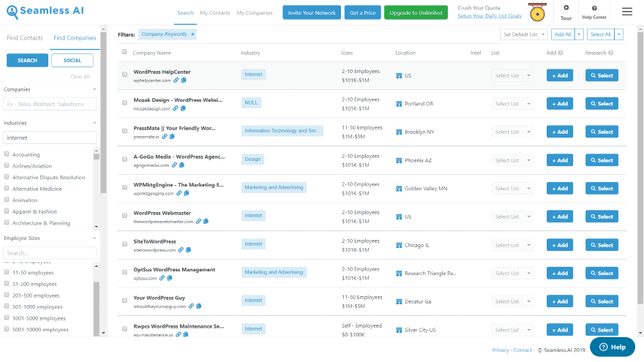
Task: Expand the Select List dropdown for PressMate
Action: pyautogui.click(x=512, y=132)
